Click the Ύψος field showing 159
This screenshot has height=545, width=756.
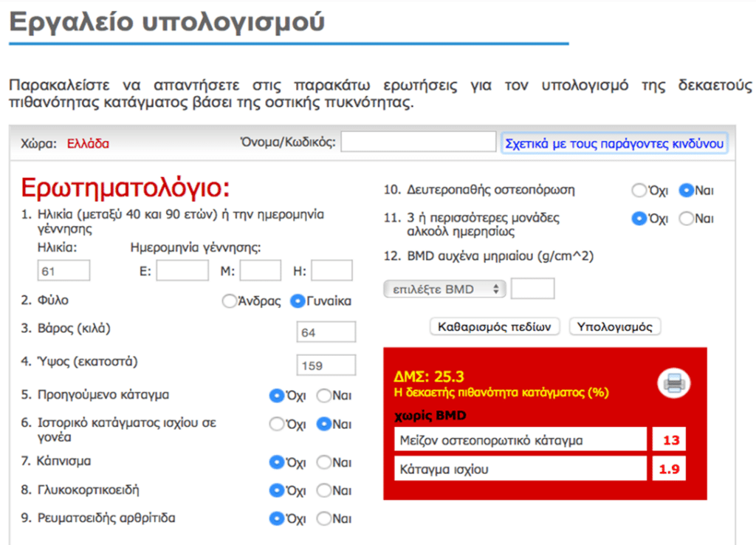click(x=326, y=365)
